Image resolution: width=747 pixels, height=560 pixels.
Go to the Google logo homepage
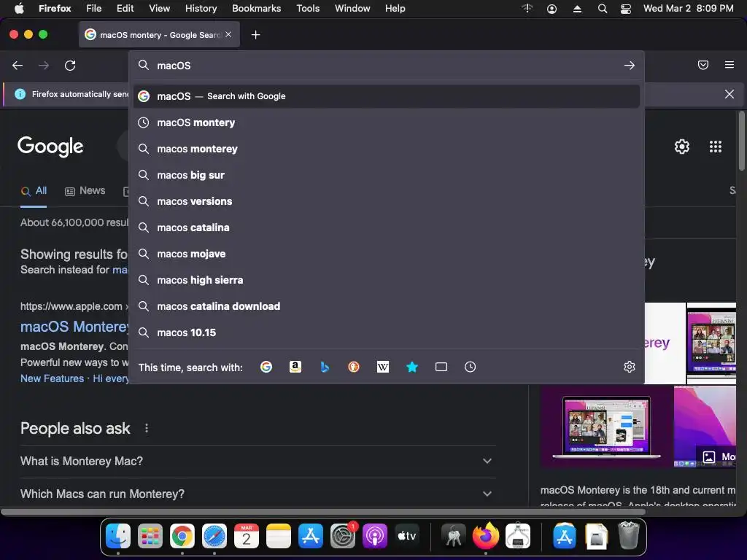pyautogui.click(x=50, y=146)
